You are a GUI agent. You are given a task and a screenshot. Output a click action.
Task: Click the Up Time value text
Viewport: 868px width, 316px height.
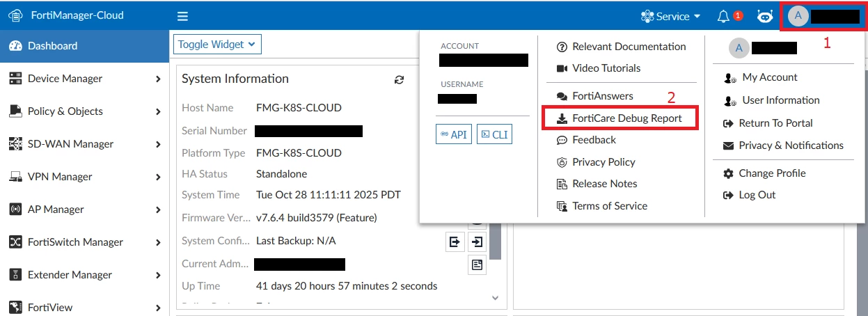tap(347, 286)
